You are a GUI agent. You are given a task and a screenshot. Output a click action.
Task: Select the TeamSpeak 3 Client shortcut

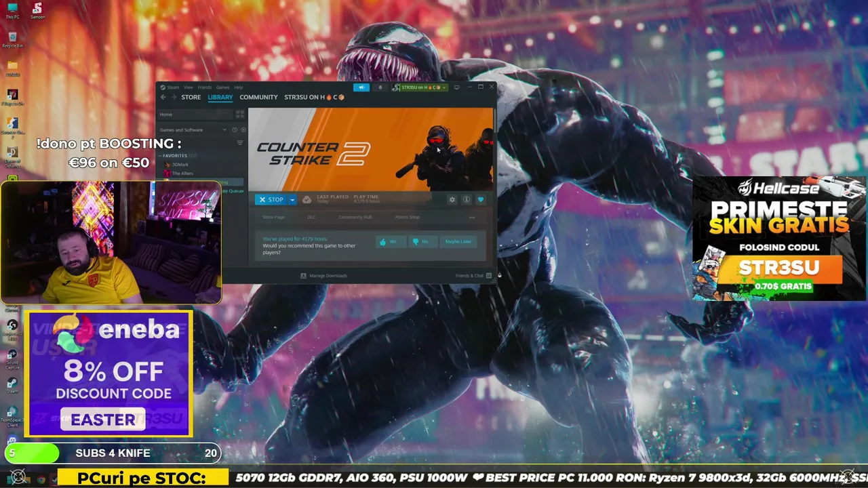(x=12, y=416)
